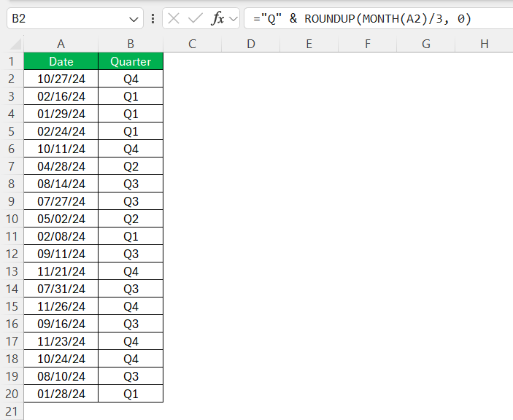
Task: Expand the dropdown arrow beside the fx icon
Action: point(234,19)
